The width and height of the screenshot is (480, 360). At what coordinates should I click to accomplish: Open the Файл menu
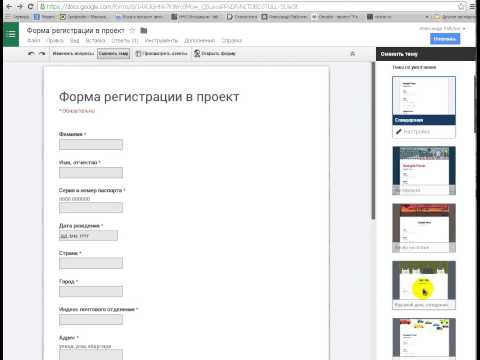(34, 41)
